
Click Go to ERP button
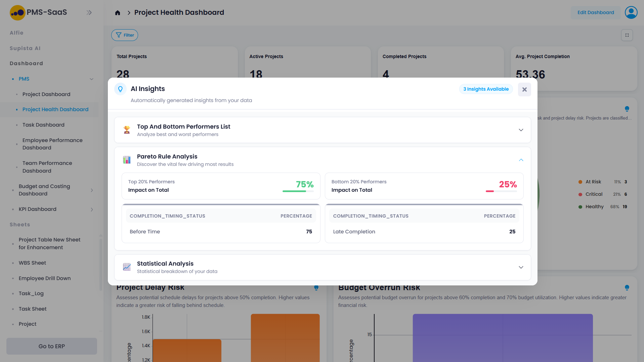[52, 346]
